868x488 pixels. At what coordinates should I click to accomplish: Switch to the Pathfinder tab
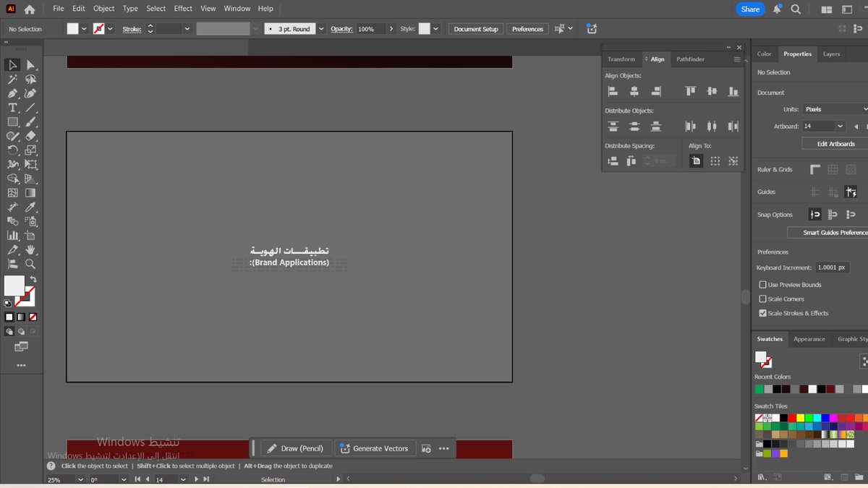tap(690, 59)
